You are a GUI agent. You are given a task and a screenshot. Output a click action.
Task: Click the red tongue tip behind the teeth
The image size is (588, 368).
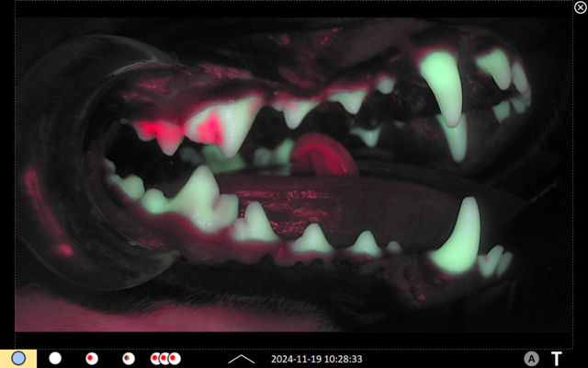click(x=323, y=154)
